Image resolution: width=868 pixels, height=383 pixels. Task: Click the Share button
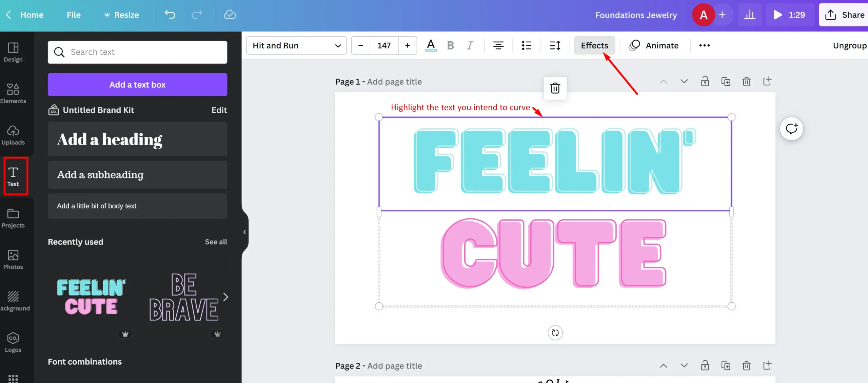(x=845, y=14)
